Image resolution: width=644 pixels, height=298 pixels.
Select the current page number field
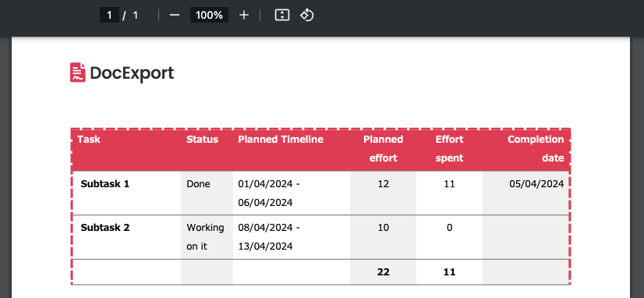(109, 15)
